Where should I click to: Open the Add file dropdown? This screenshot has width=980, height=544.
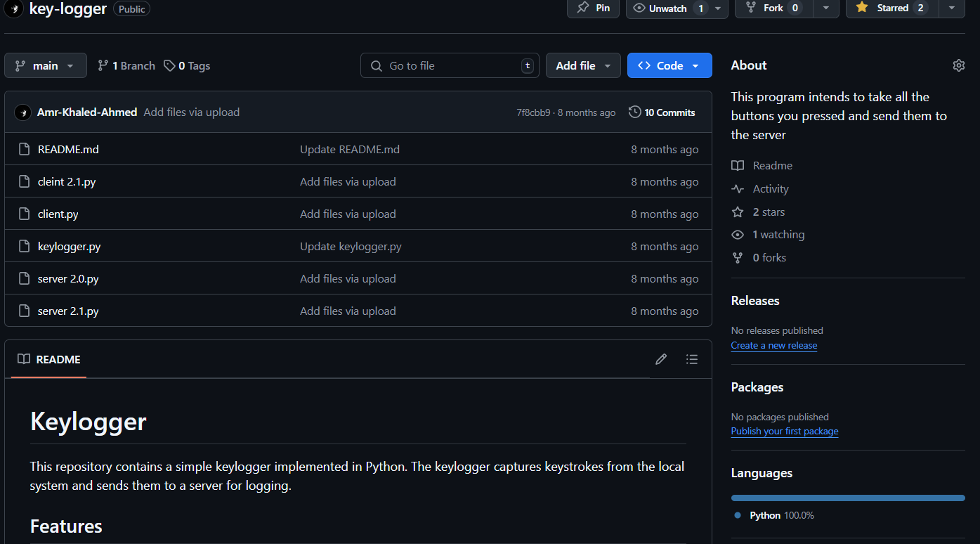point(583,65)
